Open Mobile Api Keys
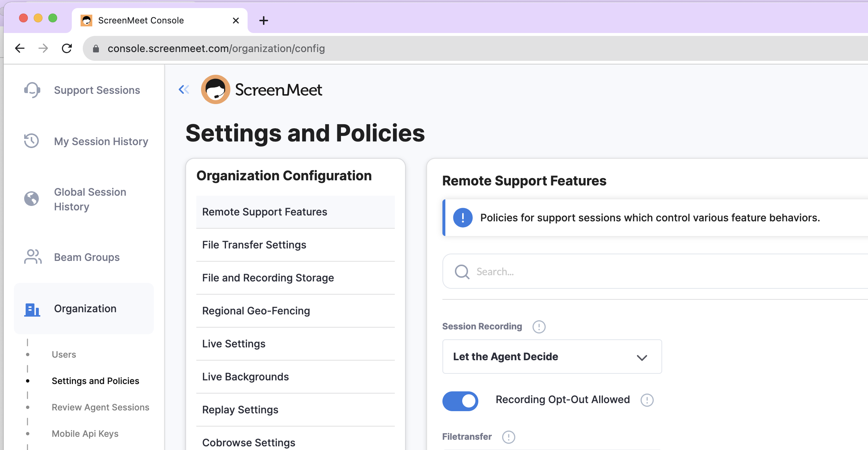 coord(85,434)
